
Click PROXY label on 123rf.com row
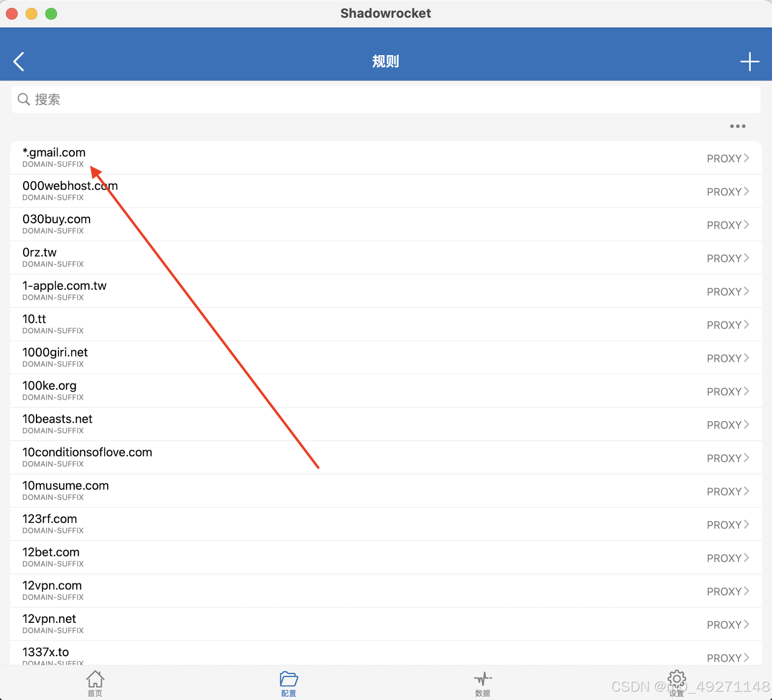pos(724,525)
